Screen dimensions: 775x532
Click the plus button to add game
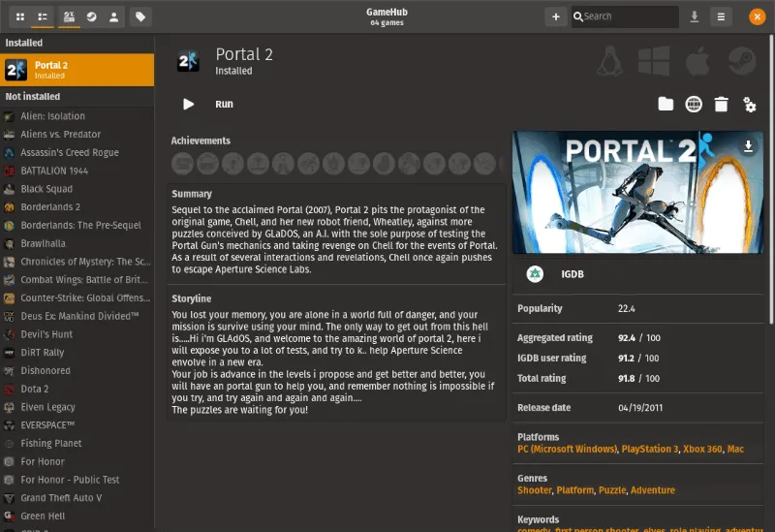click(555, 16)
